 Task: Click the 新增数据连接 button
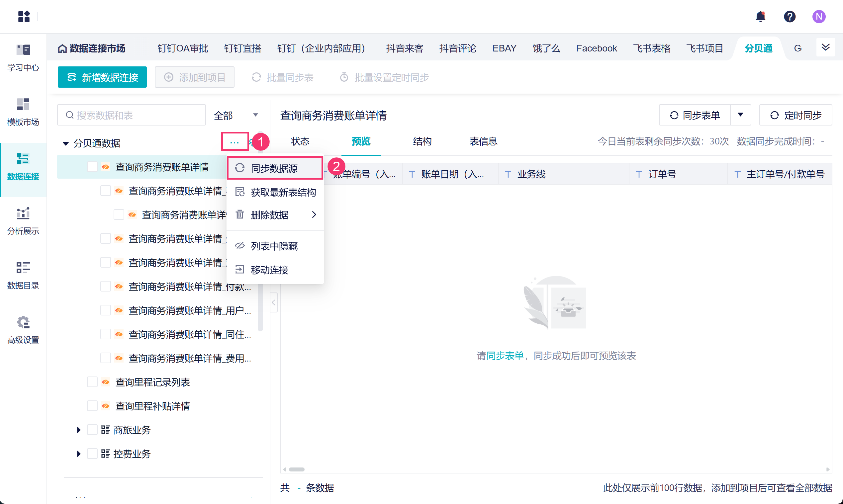point(102,77)
